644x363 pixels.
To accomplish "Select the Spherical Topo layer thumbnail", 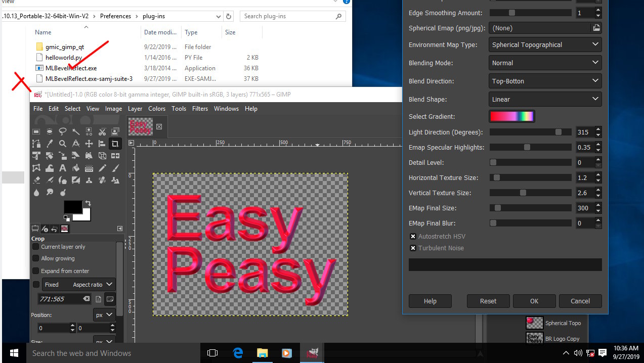I will pyautogui.click(x=534, y=323).
